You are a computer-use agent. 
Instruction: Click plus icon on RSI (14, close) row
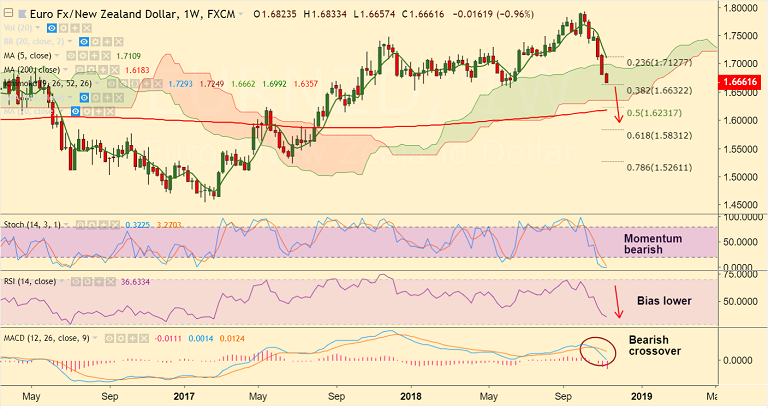[99, 282]
